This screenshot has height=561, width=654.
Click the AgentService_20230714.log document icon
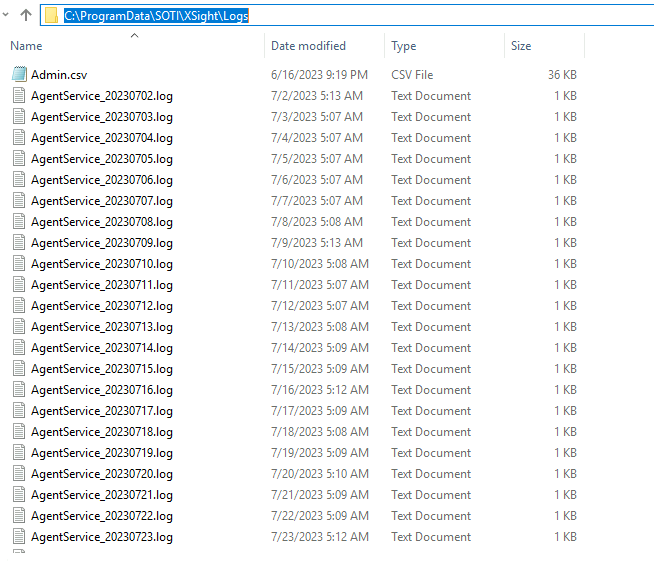(x=19, y=348)
